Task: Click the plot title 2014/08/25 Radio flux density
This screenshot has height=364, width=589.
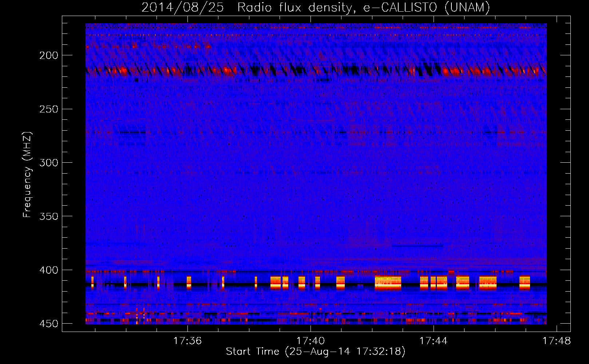Action: tap(316, 7)
